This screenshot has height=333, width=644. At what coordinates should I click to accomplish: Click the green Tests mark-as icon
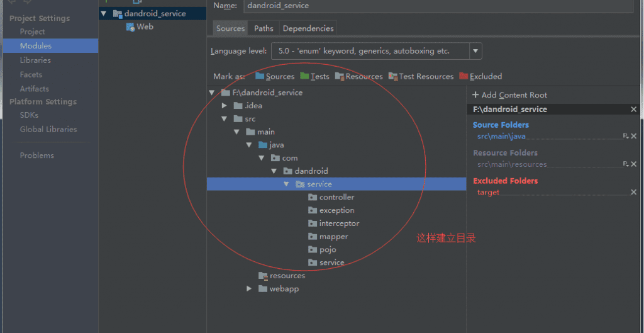tap(304, 76)
